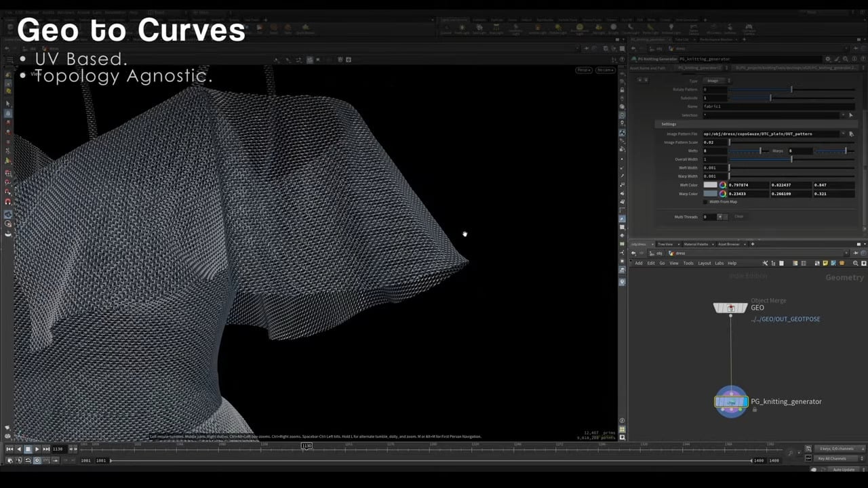This screenshot has width=868, height=488.
Task: Enable the Width From Map checkbox
Action: tap(705, 202)
